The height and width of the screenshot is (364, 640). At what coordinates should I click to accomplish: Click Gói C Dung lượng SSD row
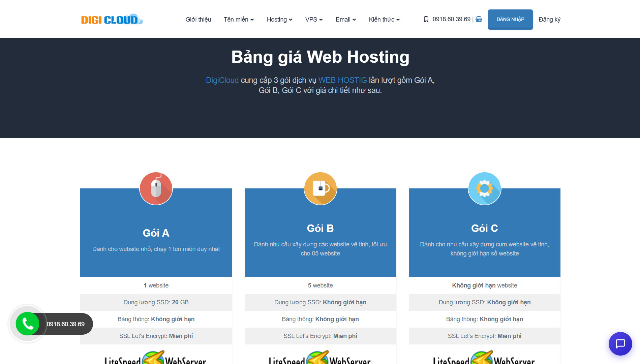[485, 302]
